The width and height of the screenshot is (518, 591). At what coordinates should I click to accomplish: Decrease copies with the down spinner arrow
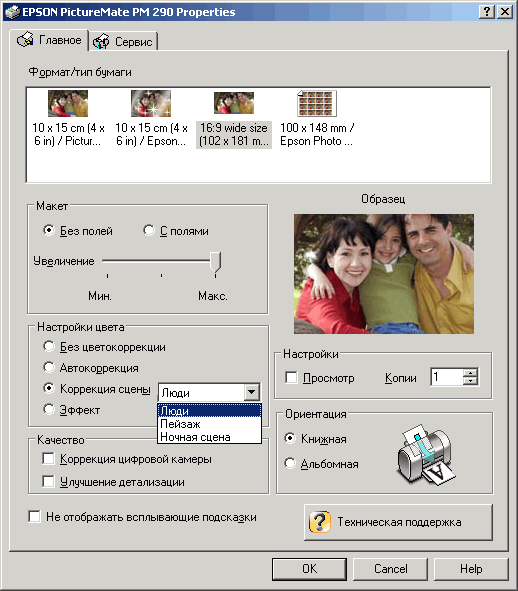(470, 381)
